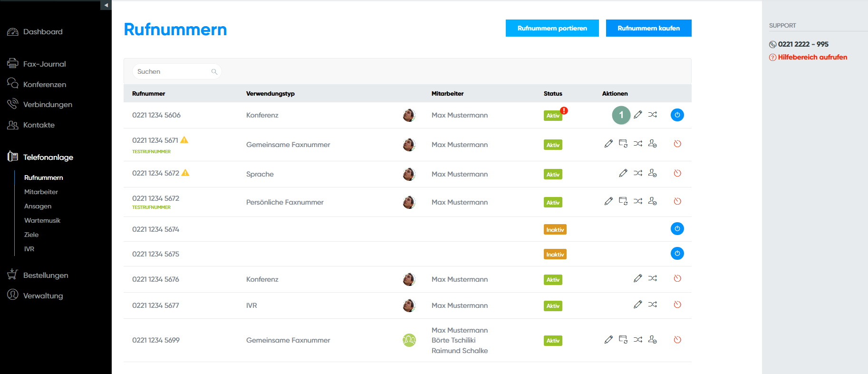This screenshot has width=868, height=374.
Task: Activate number 0221 1234 5674 with power button
Action: [677, 229]
